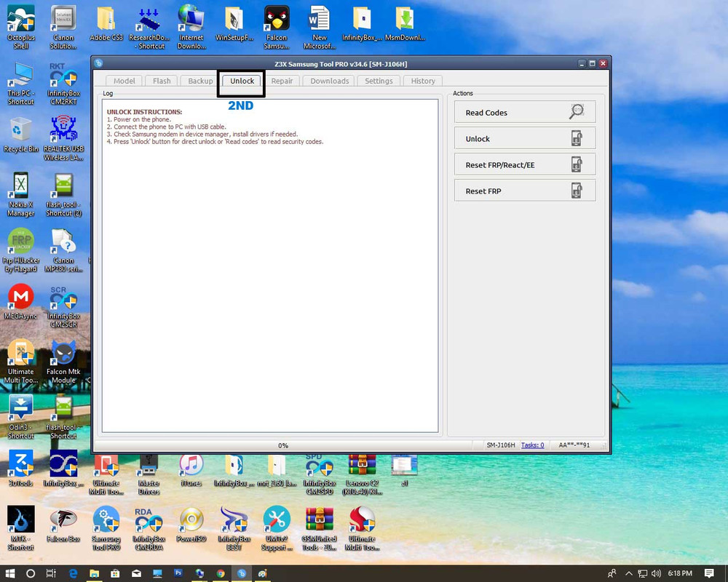Viewport: 728px width, 582px height.
Task: Click SM-J106H in the status bar
Action: point(501,445)
